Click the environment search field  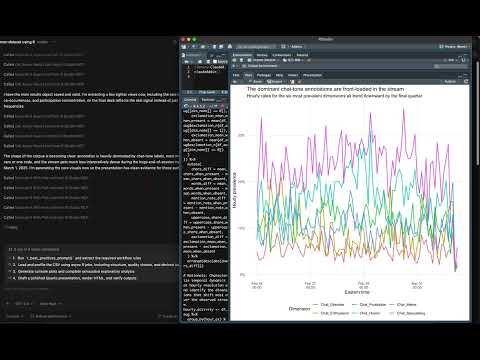(x=452, y=66)
